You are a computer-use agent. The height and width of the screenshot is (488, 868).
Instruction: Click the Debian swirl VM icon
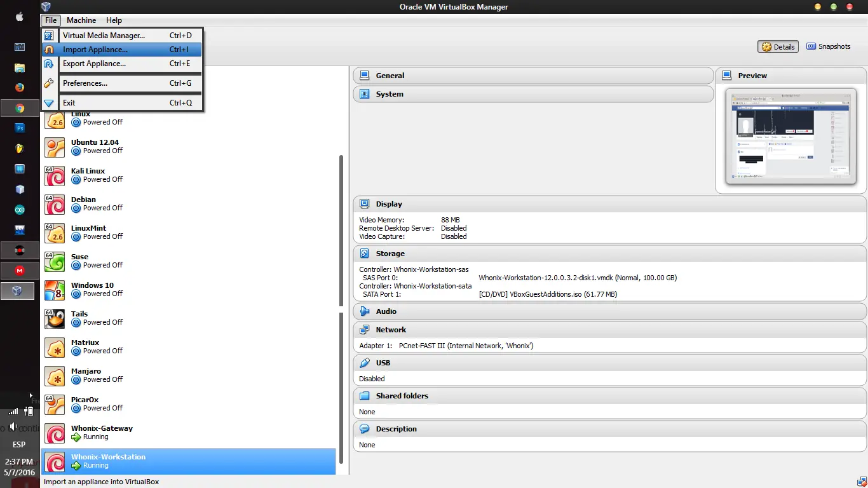tap(55, 205)
